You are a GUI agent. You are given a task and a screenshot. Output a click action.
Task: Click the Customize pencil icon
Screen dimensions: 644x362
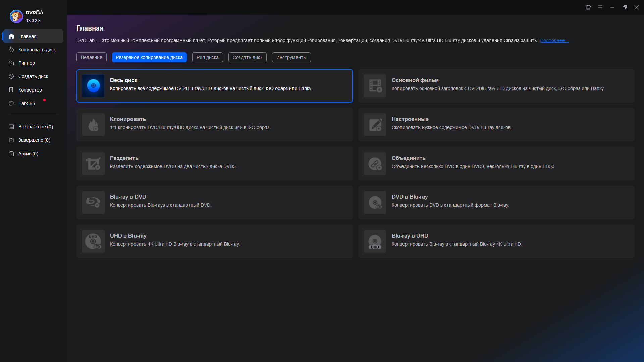(x=375, y=125)
